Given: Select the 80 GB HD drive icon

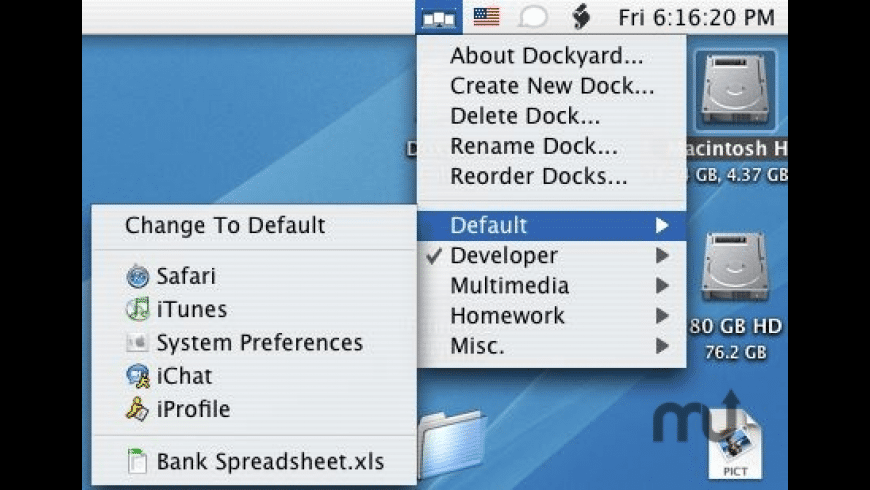Looking at the screenshot, I should click(735, 267).
